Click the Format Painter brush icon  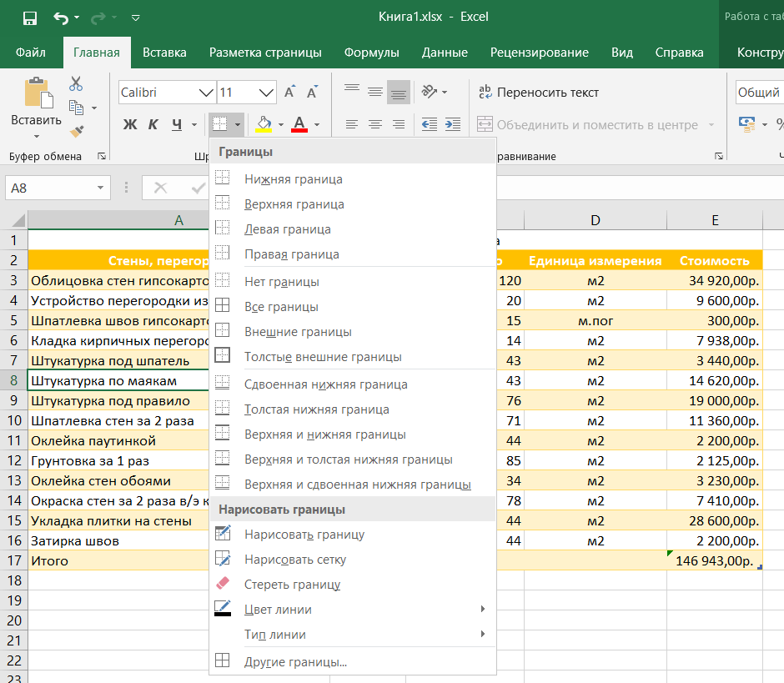[x=76, y=131]
